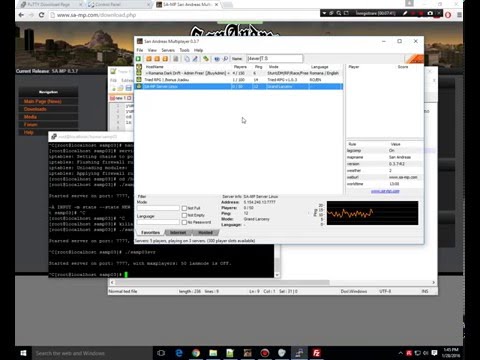
Task: Enable the No Password filter checkbox
Action: tap(184, 222)
